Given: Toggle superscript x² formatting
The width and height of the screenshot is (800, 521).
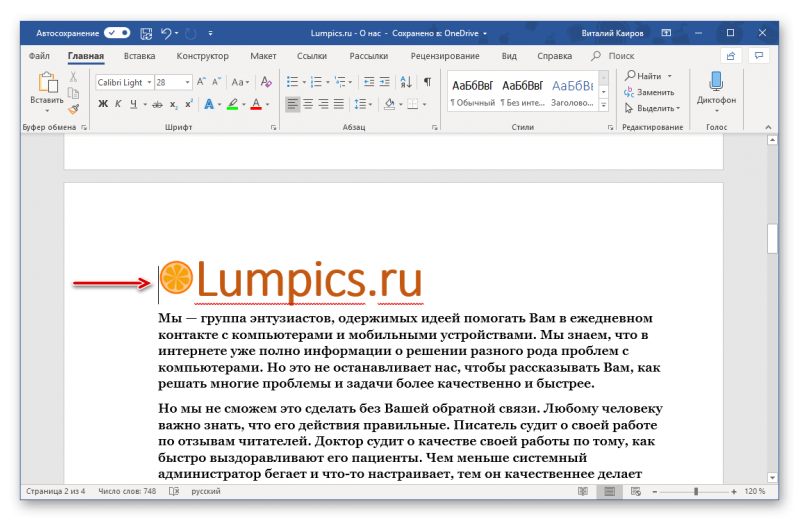Looking at the screenshot, I should (x=189, y=104).
